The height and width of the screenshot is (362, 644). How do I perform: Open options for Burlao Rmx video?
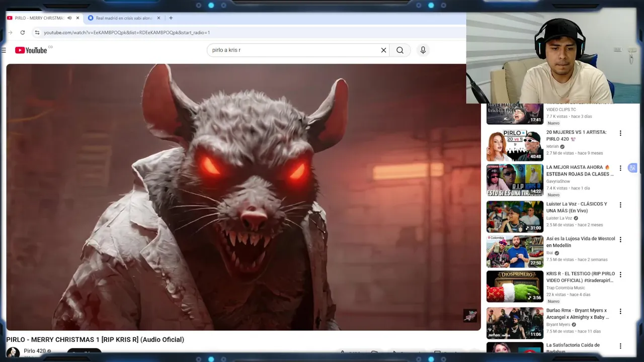620,312
